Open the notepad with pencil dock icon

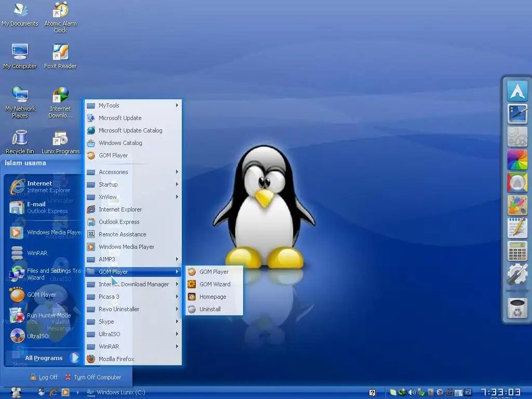pyautogui.click(x=517, y=228)
